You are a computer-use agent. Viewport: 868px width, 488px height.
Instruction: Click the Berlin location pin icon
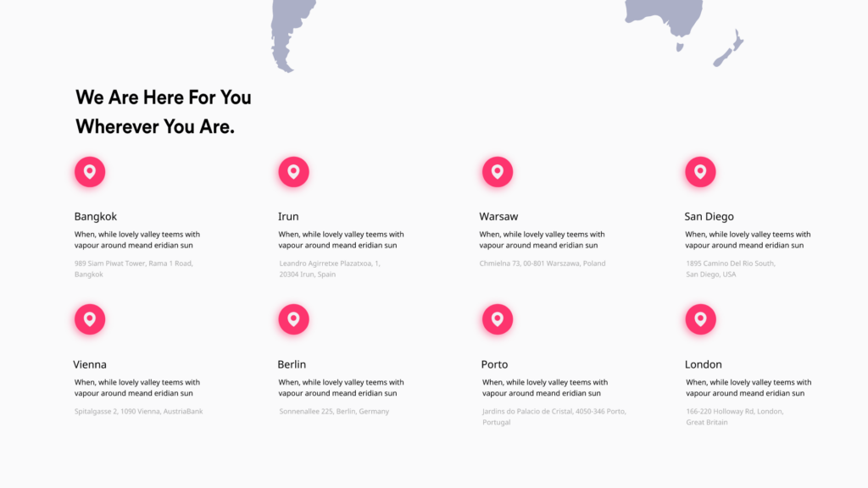(x=293, y=319)
